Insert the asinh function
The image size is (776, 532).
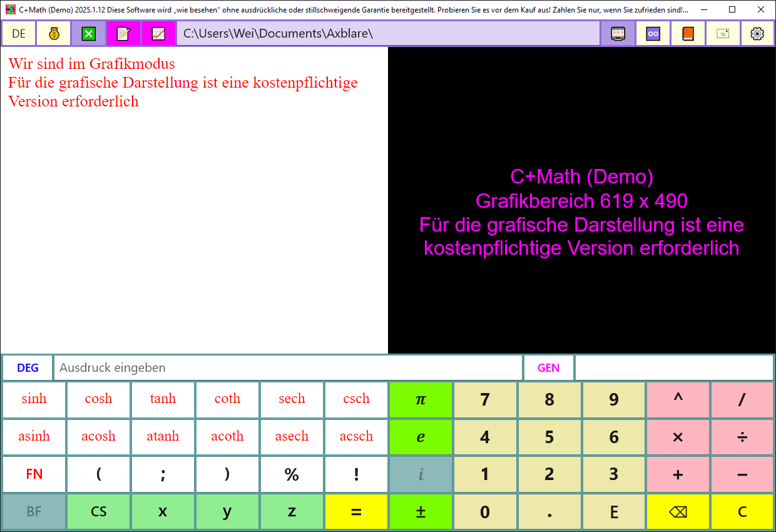tap(34, 437)
